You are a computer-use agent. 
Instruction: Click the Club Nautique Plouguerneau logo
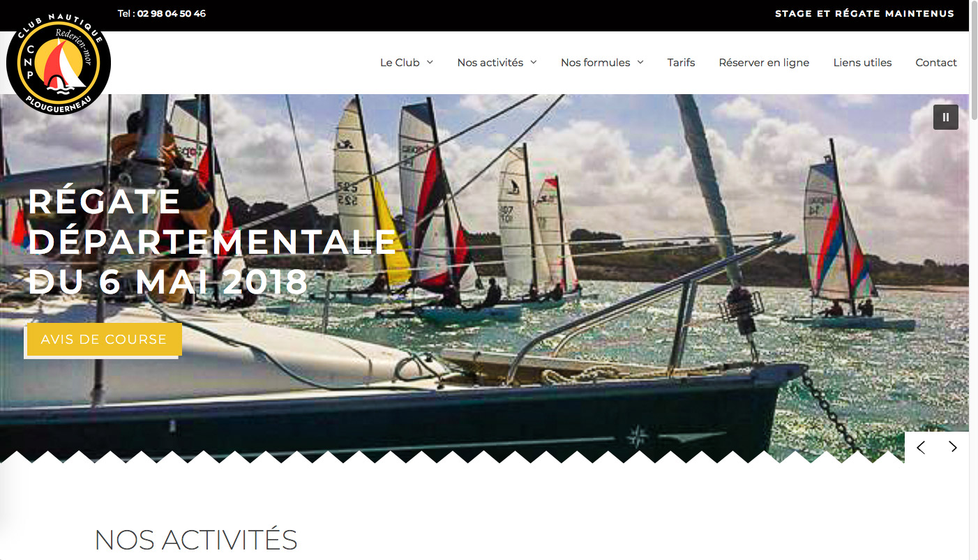coord(59,63)
